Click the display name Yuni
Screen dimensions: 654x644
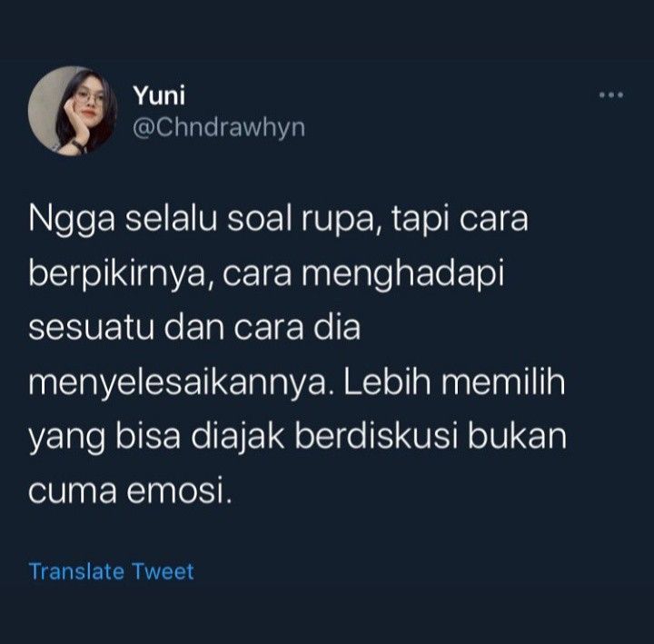[x=159, y=95]
